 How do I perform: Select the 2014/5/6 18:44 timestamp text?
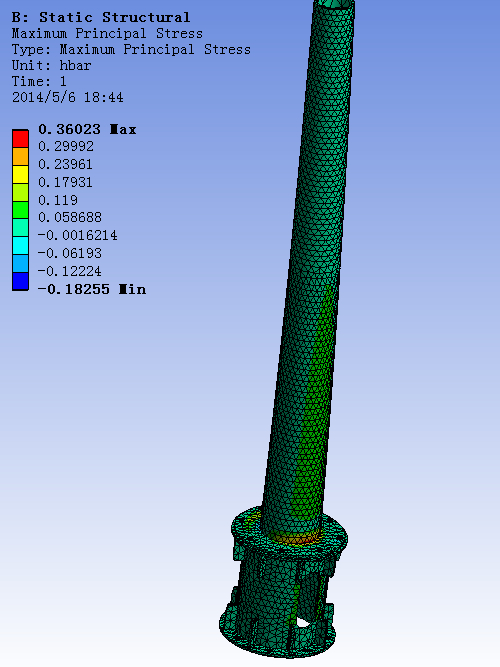coord(68,97)
